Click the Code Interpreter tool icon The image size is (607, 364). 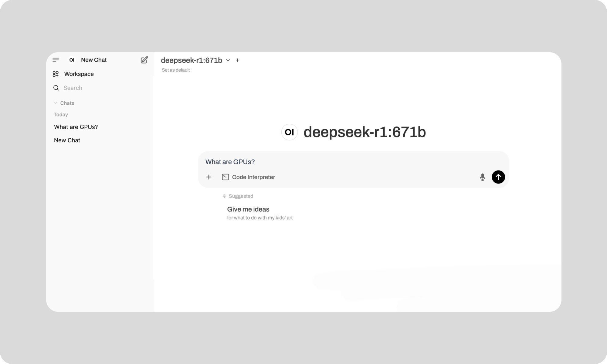click(226, 177)
